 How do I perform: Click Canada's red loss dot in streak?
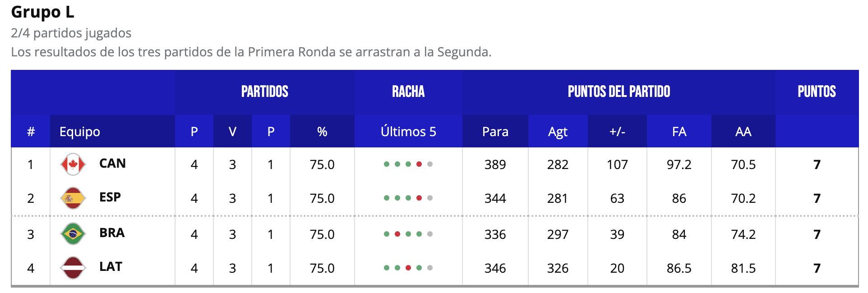[419, 164]
